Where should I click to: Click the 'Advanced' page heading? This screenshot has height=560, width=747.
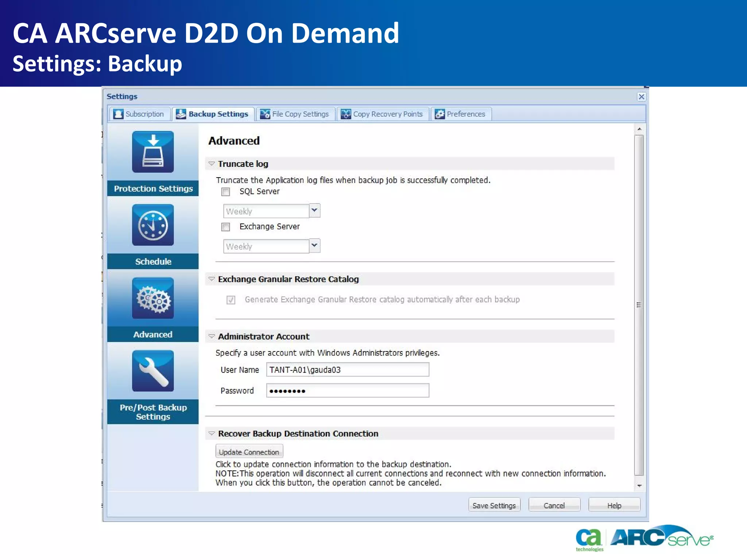pyautogui.click(x=234, y=141)
